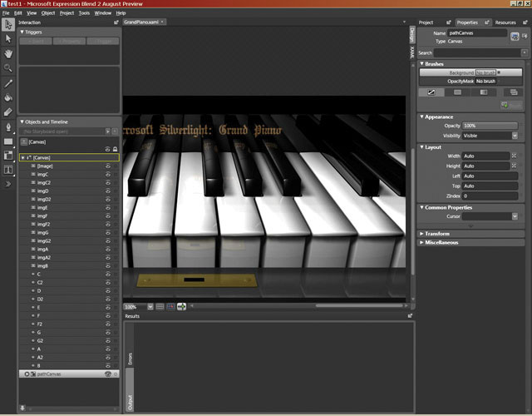Switch to the Errors tab
The image size is (532, 416).
(130, 359)
